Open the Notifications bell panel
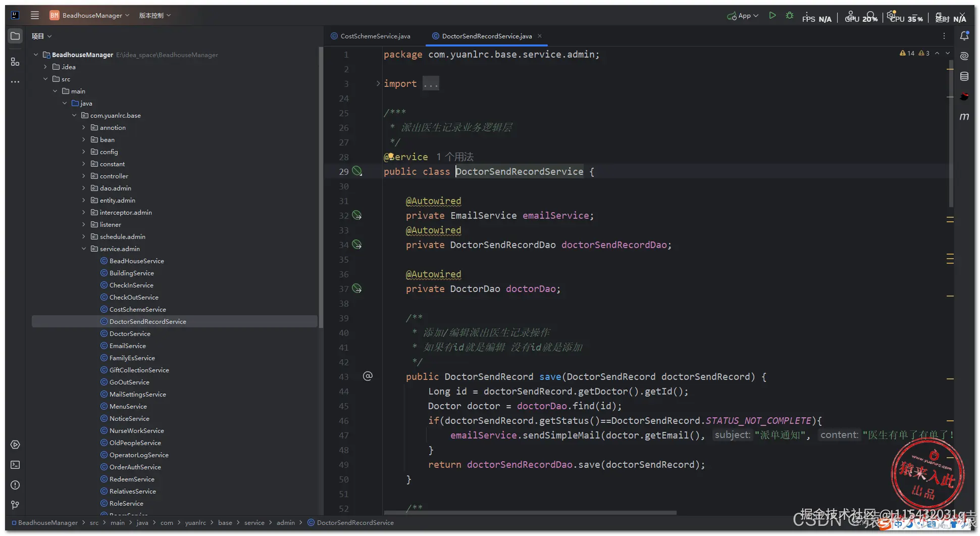The height and width of the screenshot is (536, 980). pyautogui.click(x=964, y=36)
